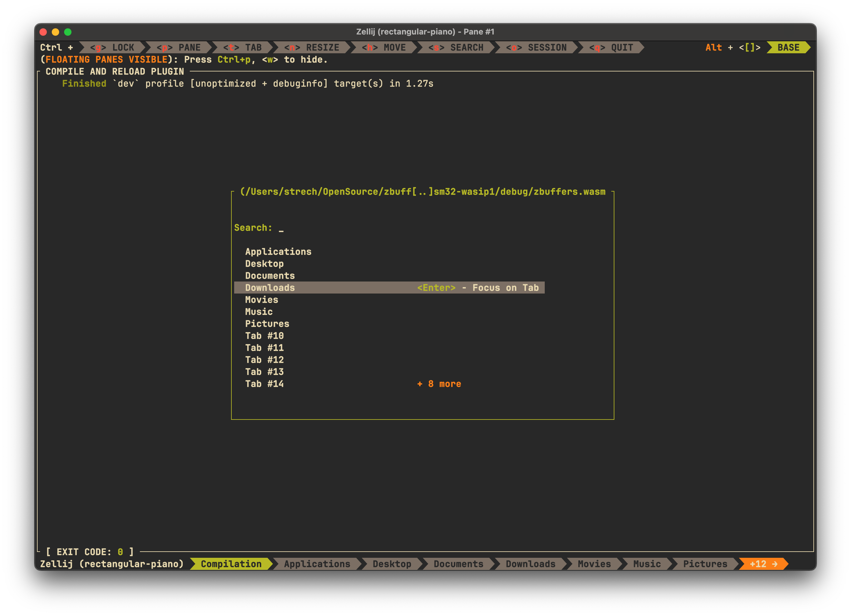Open Tab #12 from the floating list
The width and height of the screenshot is (851, 616).
coord(264,360)
